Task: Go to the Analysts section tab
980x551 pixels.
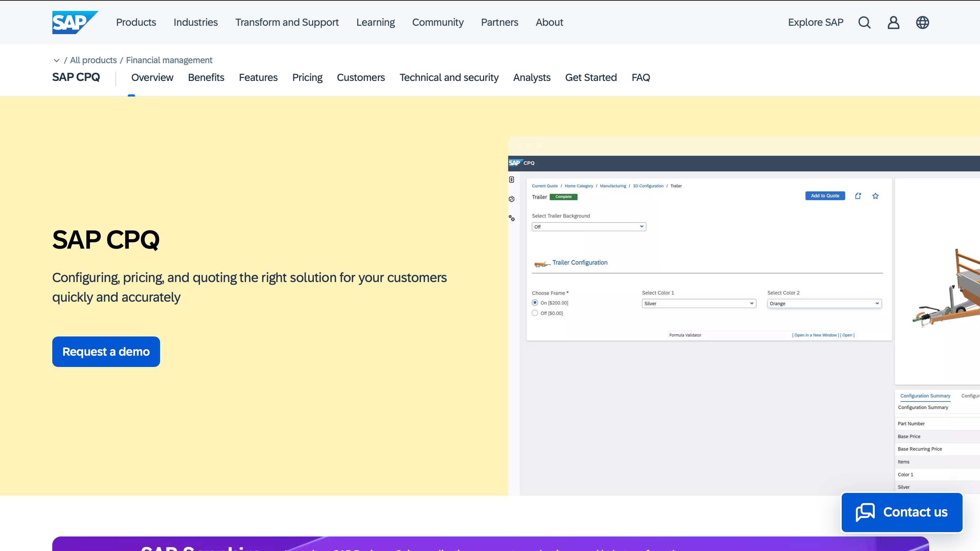Action: click(532, 78)
